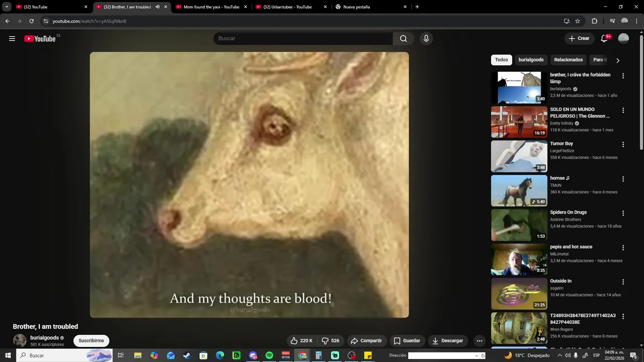Open brøther, I cräve the forbidden lämp title
Screen dimensions: 644x362
coord(580,78)
